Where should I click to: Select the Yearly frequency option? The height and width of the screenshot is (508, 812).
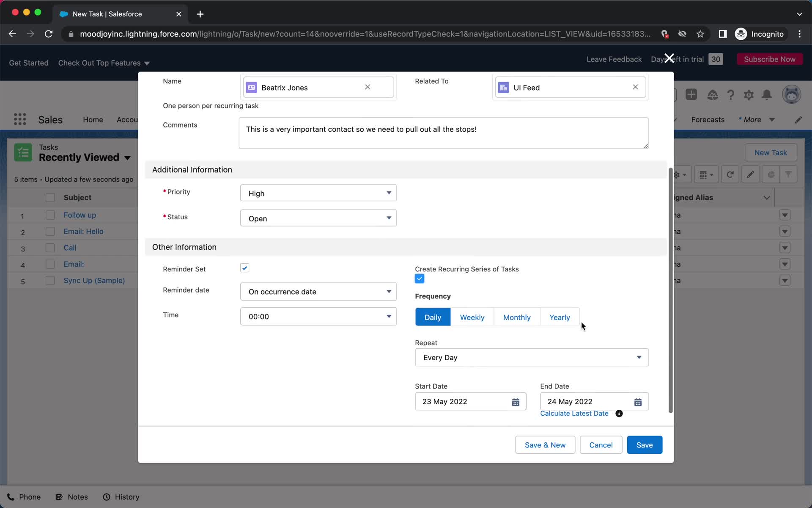[560, 317]
